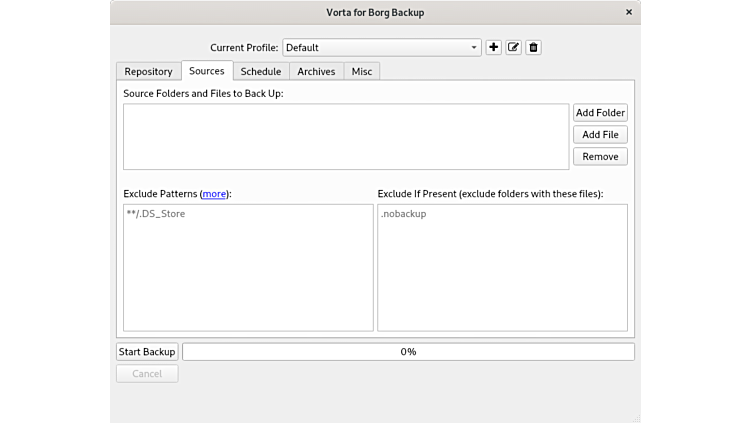Start the backup with Start Backup

(147, 352)
